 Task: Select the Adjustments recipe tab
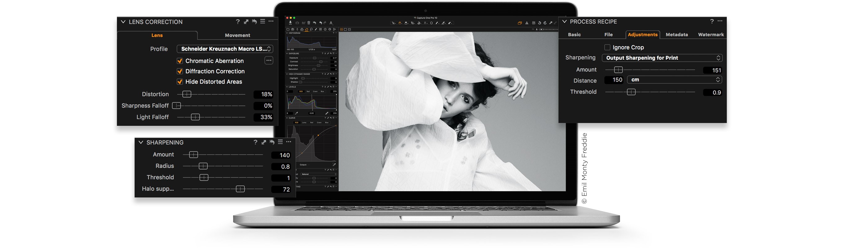tap(643, 35)
